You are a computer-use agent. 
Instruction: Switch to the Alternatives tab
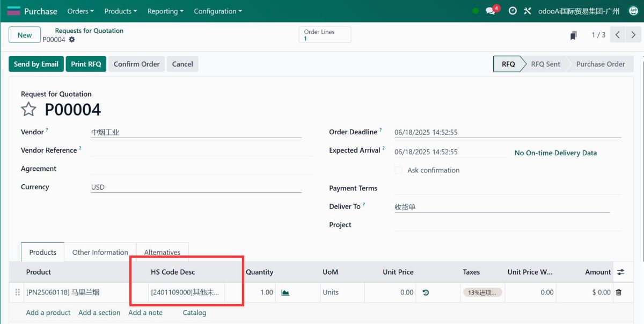[x=162, y=252]
